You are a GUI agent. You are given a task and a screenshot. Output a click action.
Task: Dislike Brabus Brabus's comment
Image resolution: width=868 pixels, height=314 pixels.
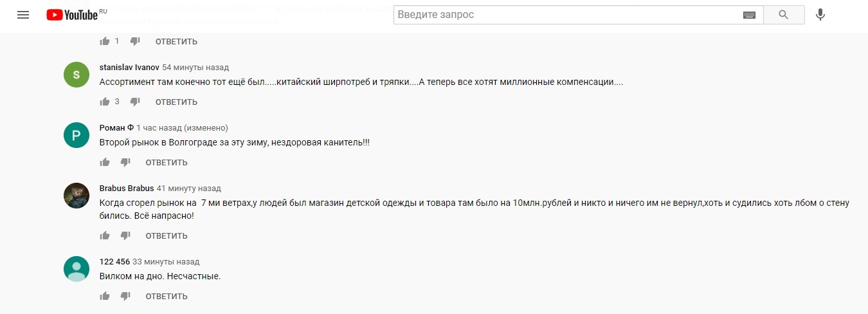coord(125,235)
